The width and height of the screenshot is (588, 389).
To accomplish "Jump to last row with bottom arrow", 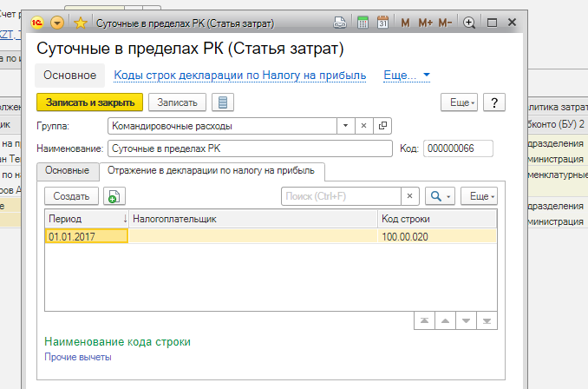I will pyautogui.click(x=487, y=320).
